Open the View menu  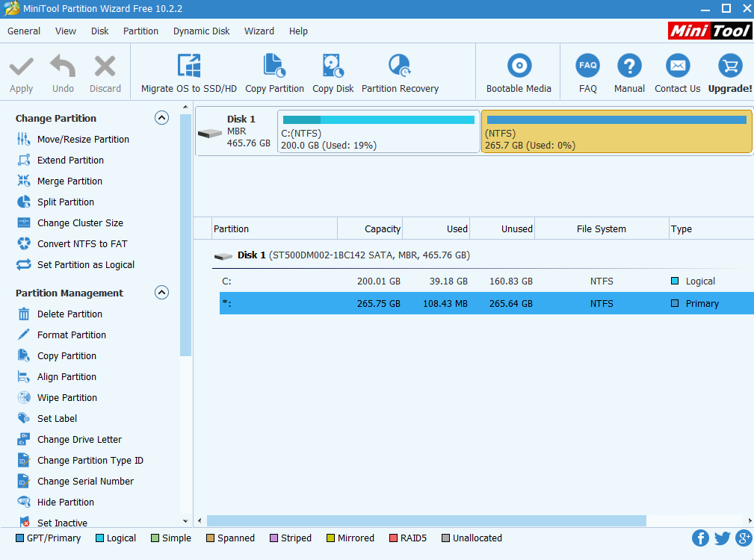tap(66, 31)
